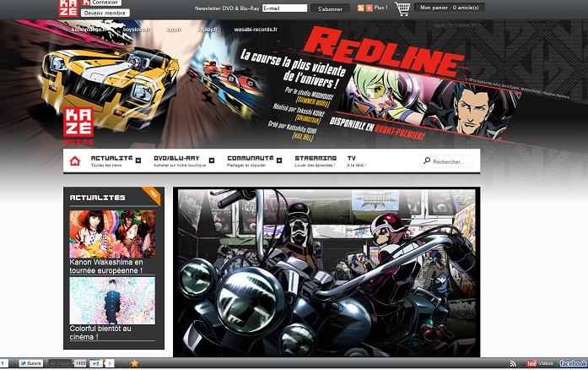The image size is (588, 370).
Task: Go to home via red house icon
Action: pos(75,161)
